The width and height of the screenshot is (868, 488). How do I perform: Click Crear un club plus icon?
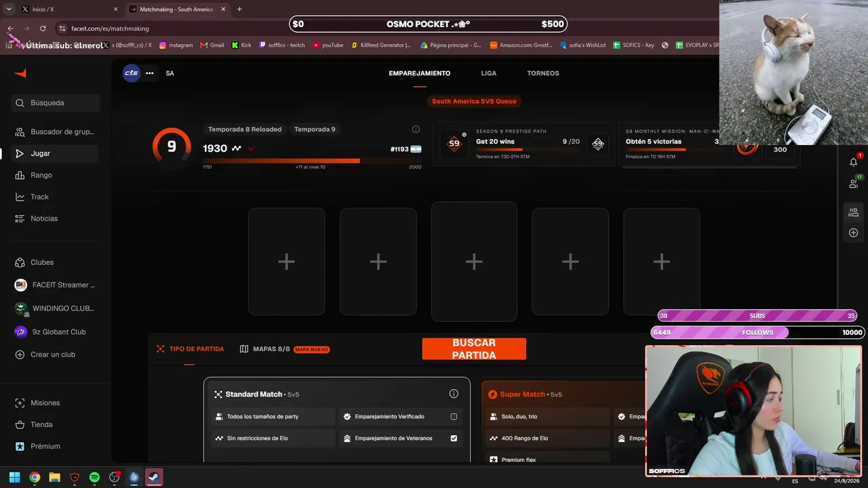[x=20, y=354]
